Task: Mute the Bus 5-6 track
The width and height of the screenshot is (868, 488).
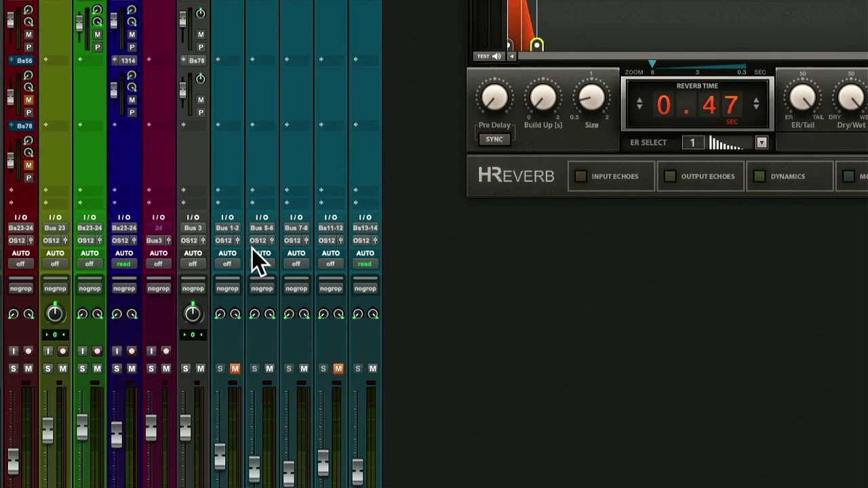Action: click(269, 369)
